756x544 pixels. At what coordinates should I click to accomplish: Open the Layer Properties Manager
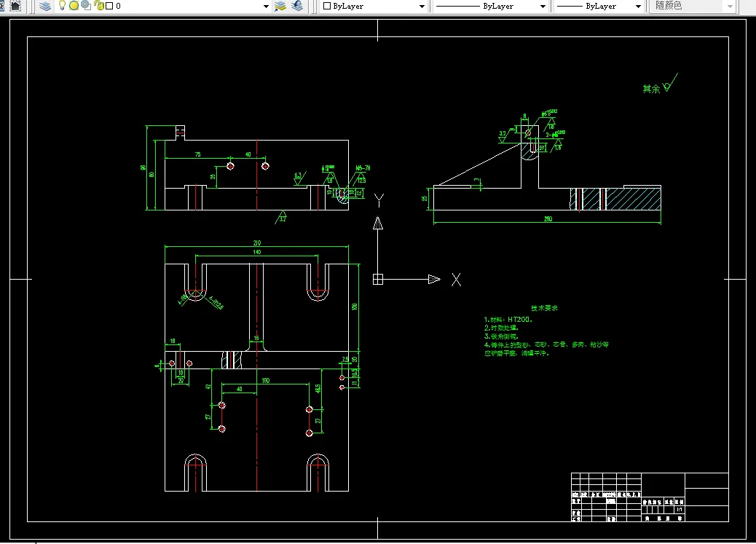tap(45, 6)
